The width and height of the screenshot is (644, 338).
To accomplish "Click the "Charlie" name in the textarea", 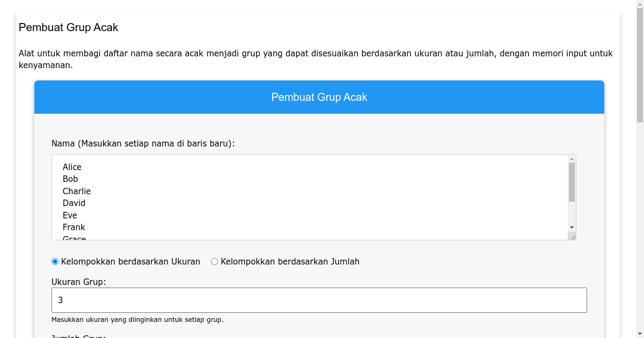I will [76, 191].
